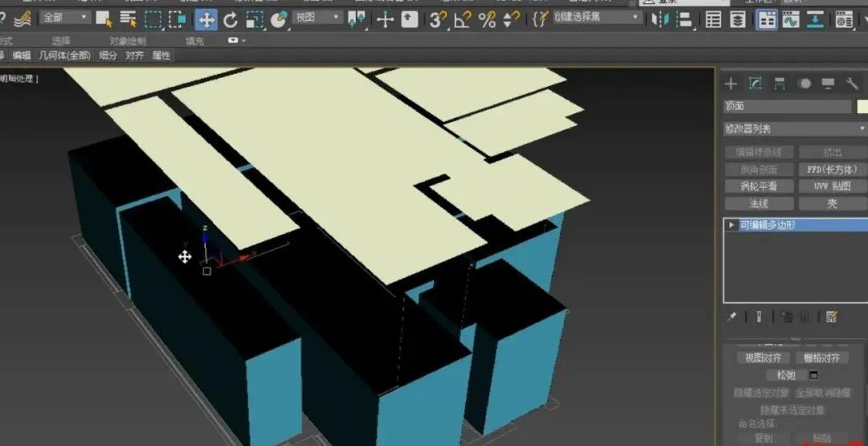Click Select and Manipulate crosshair icon

point(385,20)
